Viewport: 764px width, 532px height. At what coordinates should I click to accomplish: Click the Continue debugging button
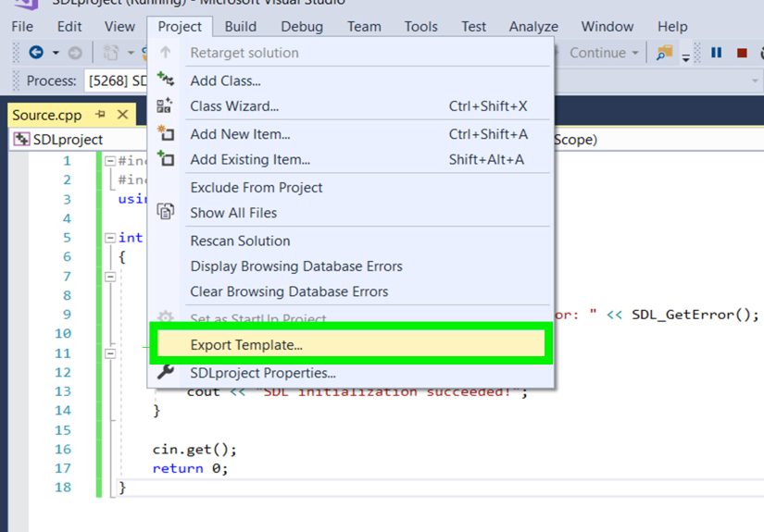[x=597, y=53]
